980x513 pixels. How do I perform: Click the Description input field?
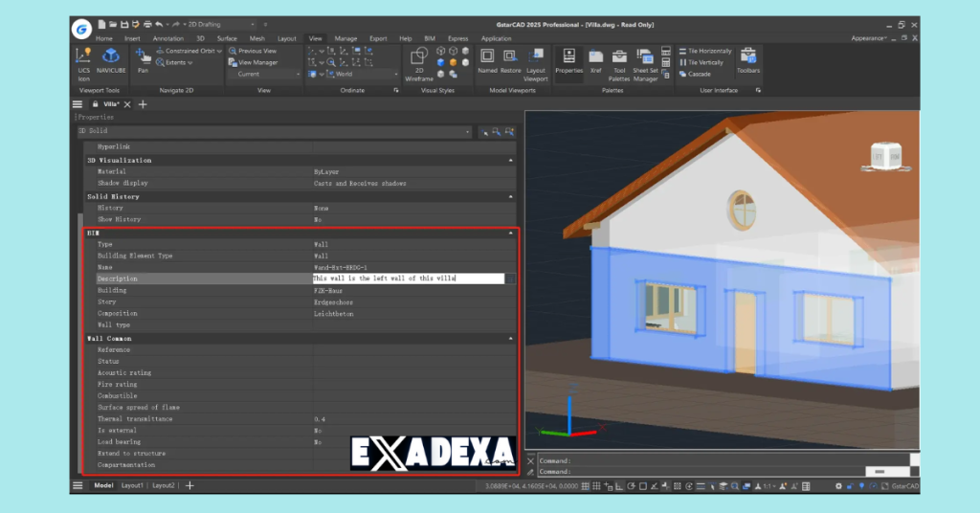(x=408, y=279)
